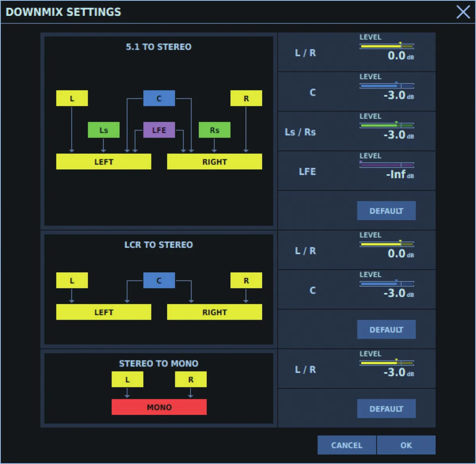476x464 pixels.
Task: Click the LEFT output block in 5.1 diagram
Action: (104, 162)
